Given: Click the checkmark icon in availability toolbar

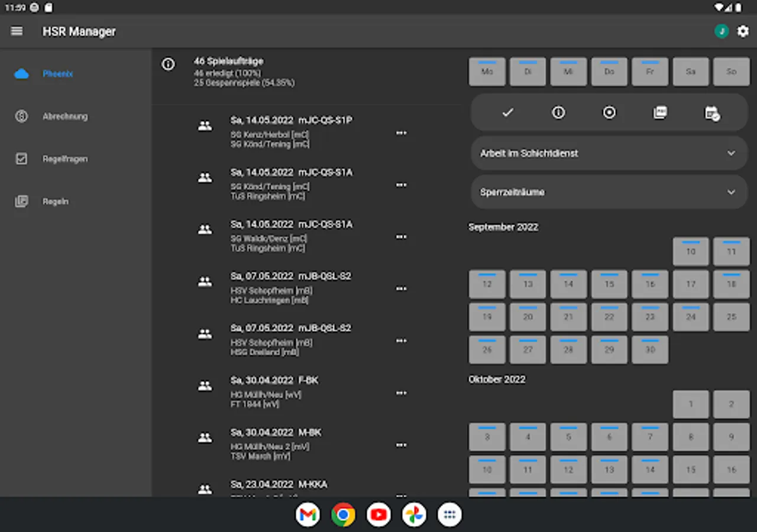Looking at the screenshot, I should click(x=507, y=113).
